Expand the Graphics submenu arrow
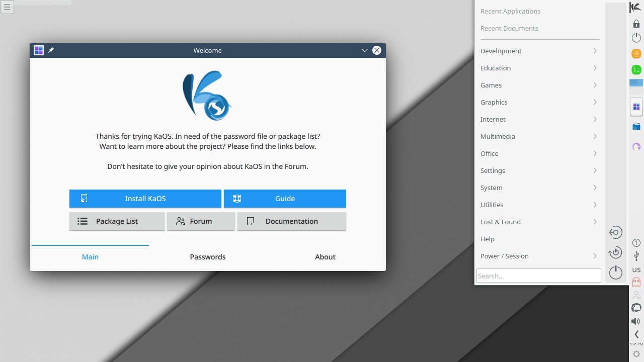This screenshot has height=362, width=644. 595,102
